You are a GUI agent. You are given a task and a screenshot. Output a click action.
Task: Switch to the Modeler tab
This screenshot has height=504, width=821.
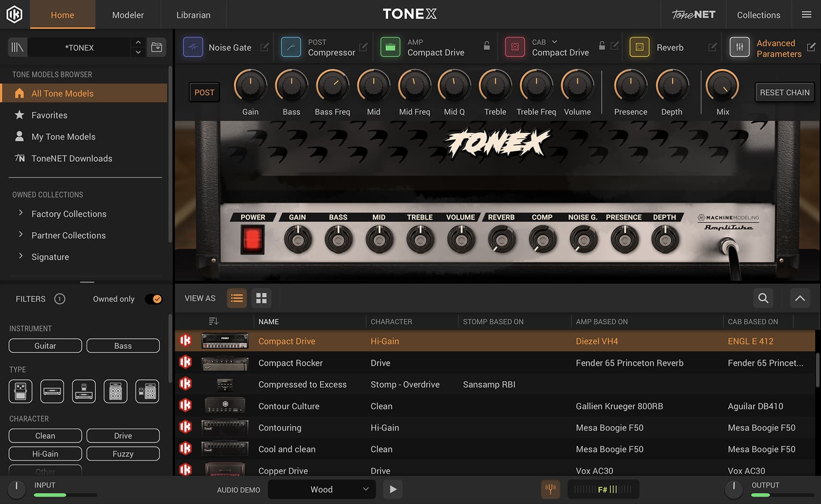click(128, 15)
